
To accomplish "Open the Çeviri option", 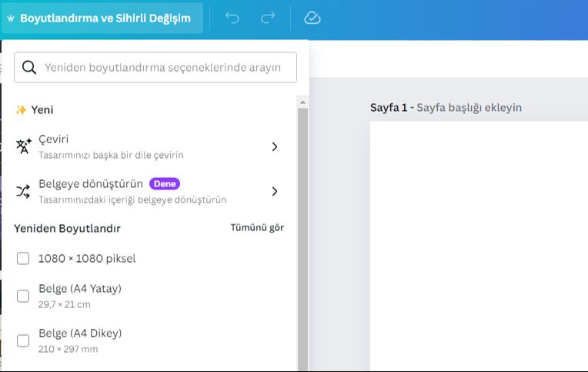I will coord(149,146).
